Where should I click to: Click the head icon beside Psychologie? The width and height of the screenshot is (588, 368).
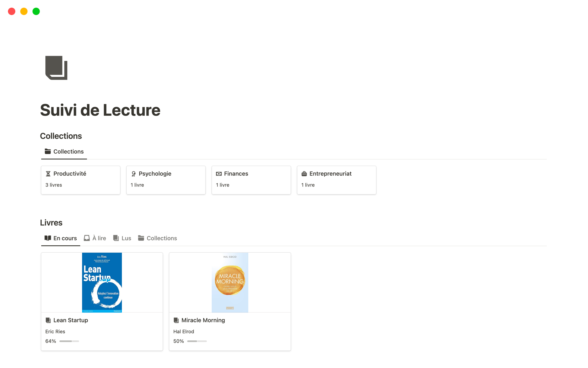coord(134,174)
